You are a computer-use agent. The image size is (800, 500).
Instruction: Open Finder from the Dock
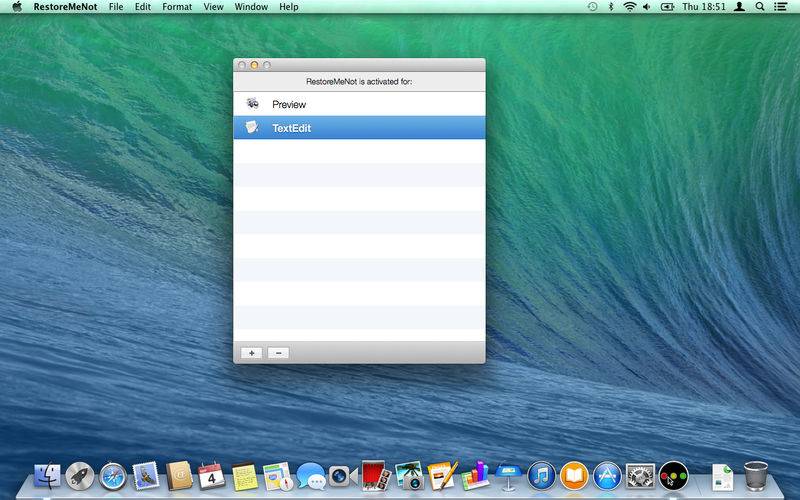tap(47, 476)
